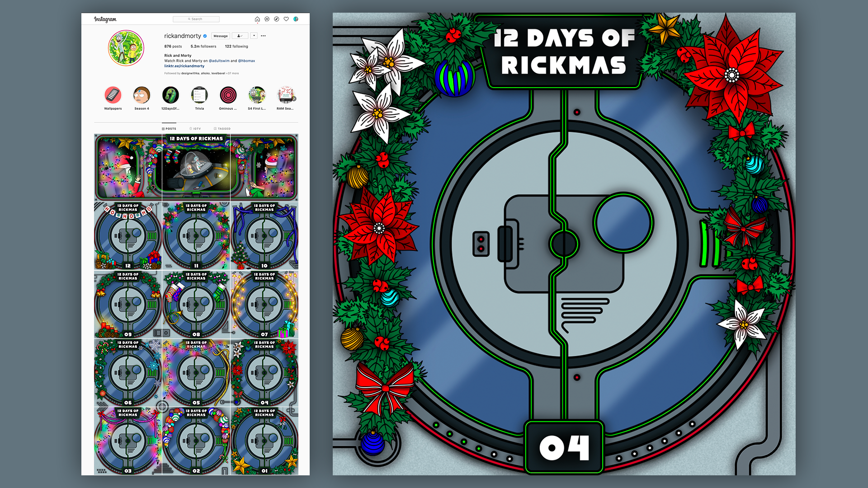The width and height of the screenshot is (868, 488).
Task: Open the Season 4 story highlight
Action: 142,98
